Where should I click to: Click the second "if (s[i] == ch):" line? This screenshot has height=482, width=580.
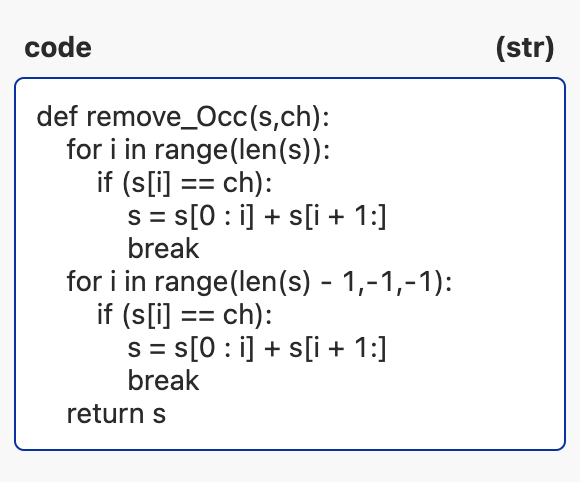point(185,315)
